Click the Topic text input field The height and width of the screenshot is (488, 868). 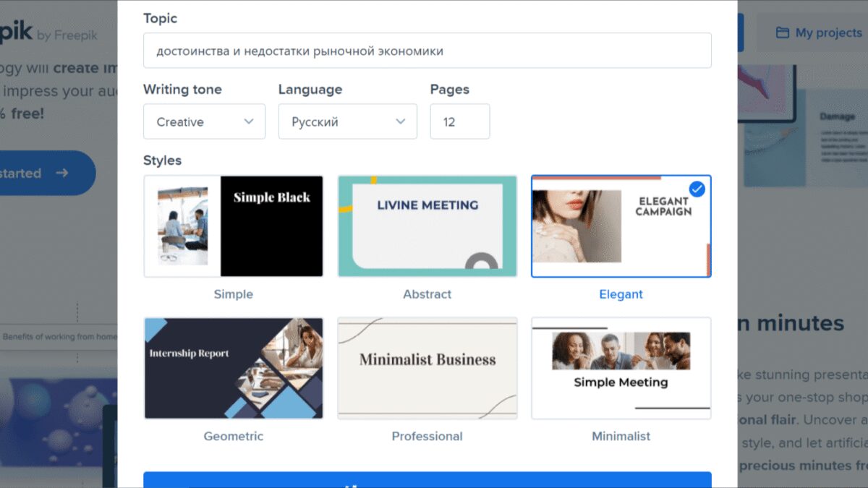tap(427, 51)
